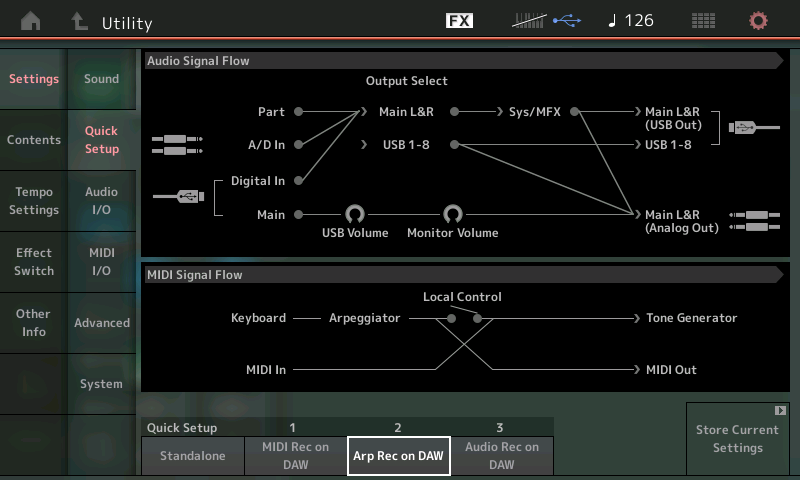Click Store Current Settings button
The height and width of the screenshot is (480, 800).
pyautogui.click(x=737, y=439)
